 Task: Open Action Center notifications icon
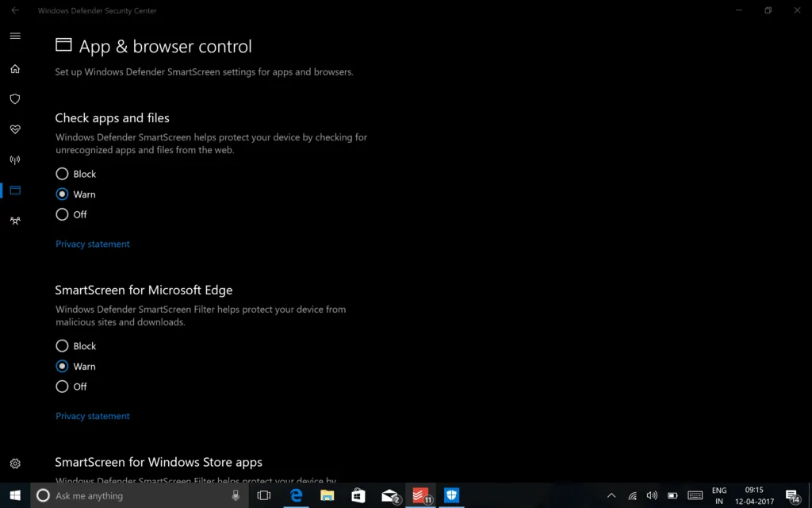click(792, 495)
